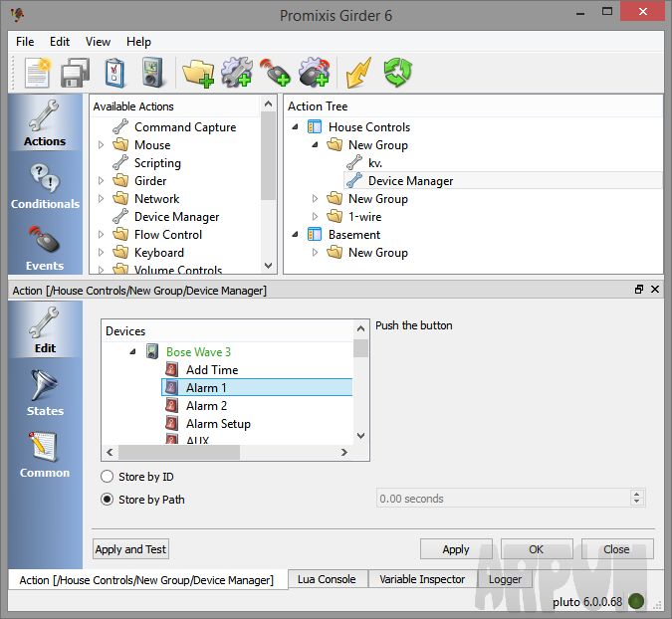Select Alarm 2 in the Devices list
This screenshot has width=672, height=619.
(x=206, y=406)
